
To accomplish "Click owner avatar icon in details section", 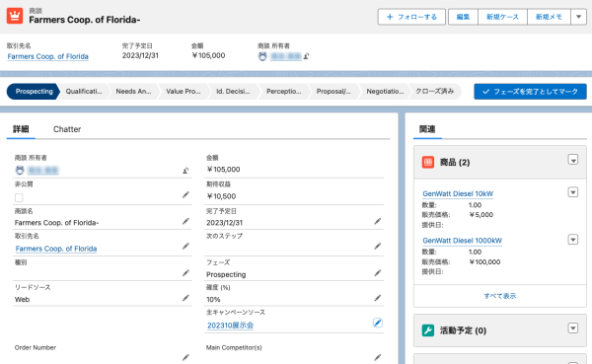I will tap(20, 171).
